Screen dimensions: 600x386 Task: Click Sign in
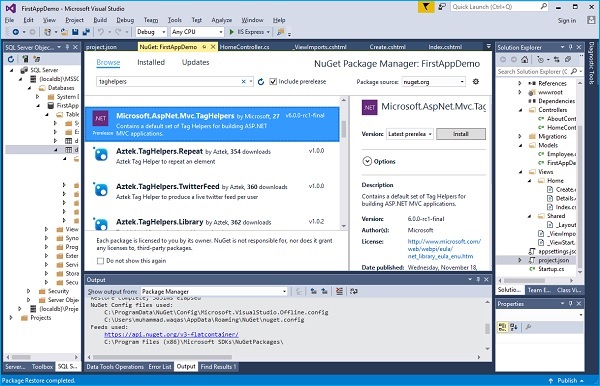tap(567, 21)
